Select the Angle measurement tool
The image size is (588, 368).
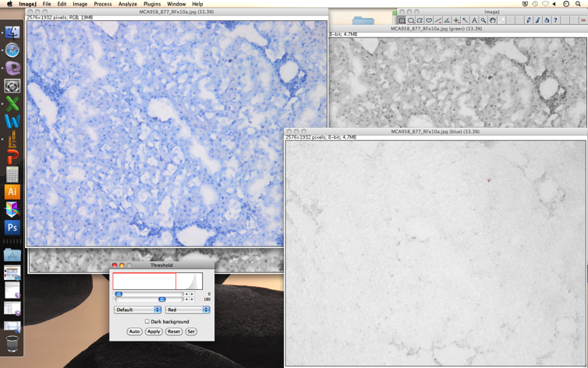coord(447,20)
